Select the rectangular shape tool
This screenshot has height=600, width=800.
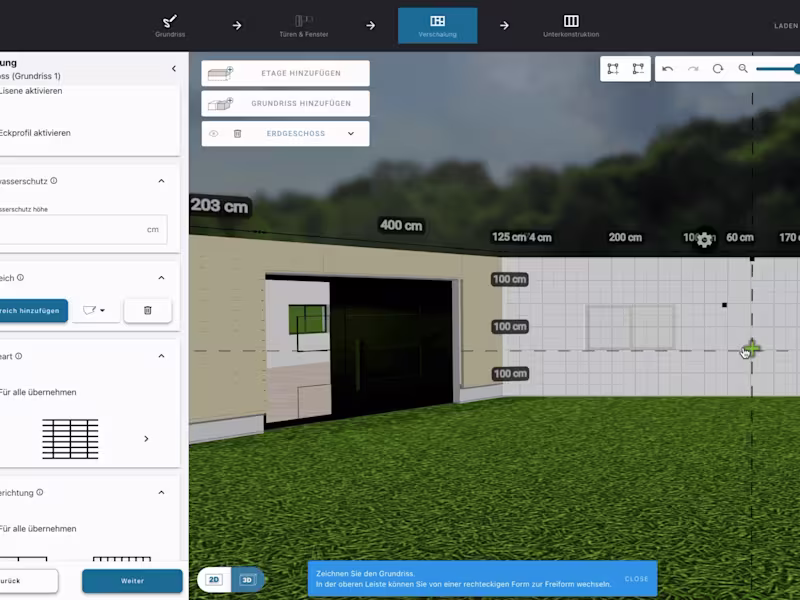(612, 69)
